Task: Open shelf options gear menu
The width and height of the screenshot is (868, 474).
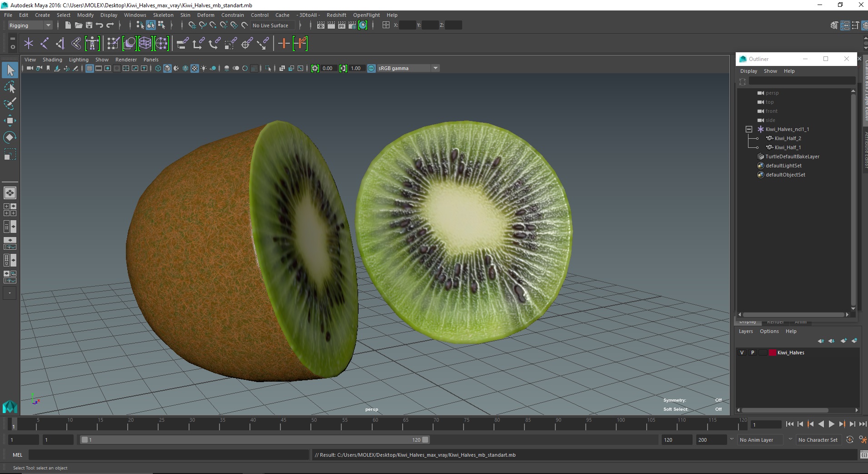Action: (12, 47)
